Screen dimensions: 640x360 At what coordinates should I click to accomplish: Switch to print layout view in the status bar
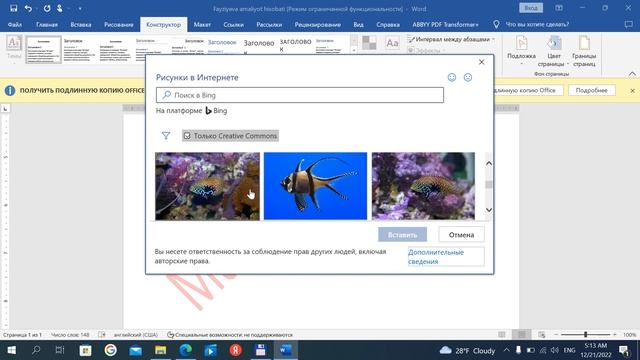pos(521,335)
